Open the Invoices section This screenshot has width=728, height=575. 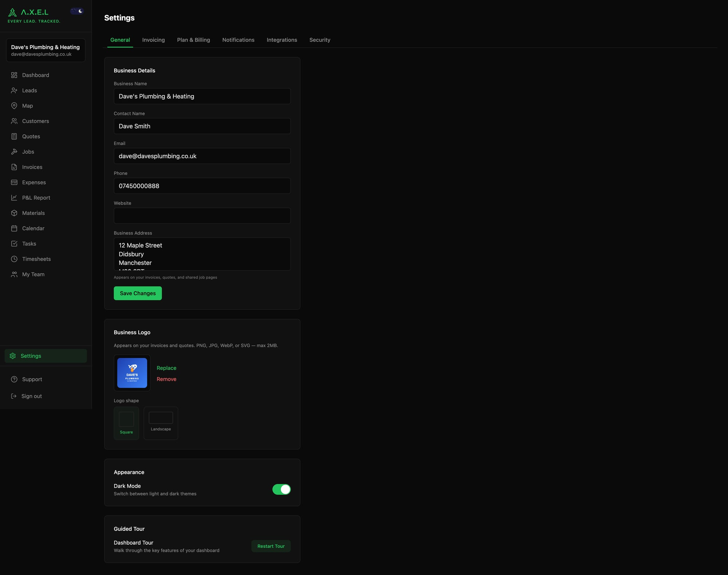tap(32, 167)
